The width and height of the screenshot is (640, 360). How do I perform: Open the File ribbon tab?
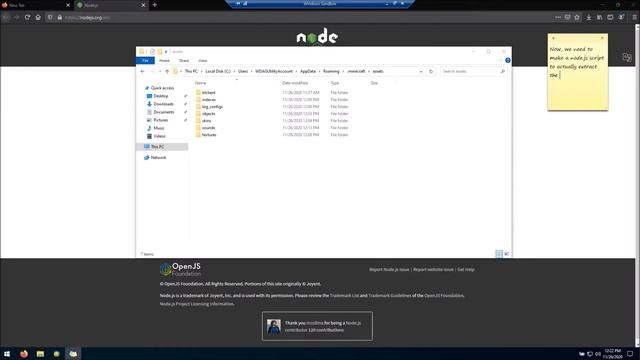pos(145,60)
